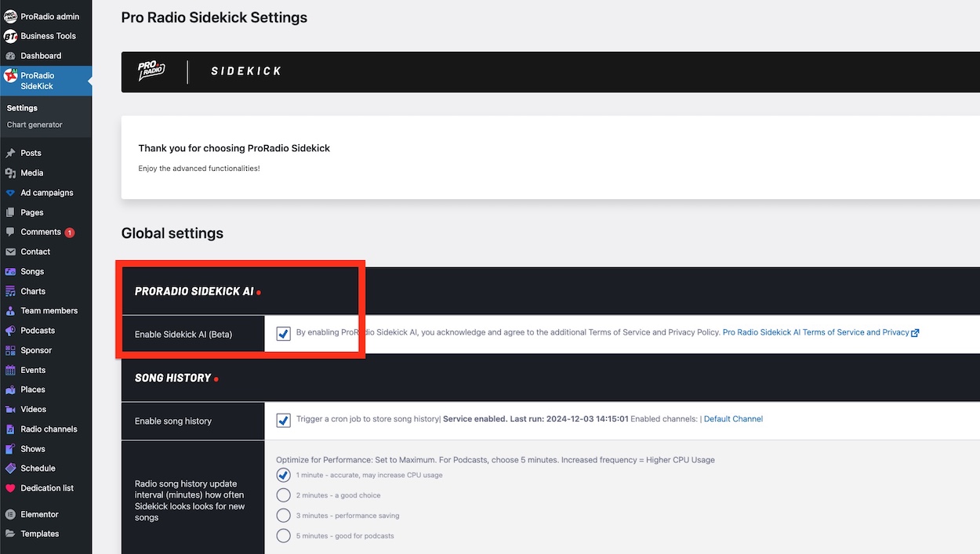Image resolution: width=980 pixels, height=554 pixels.
Task: Open the Settings submenu item
Action: (22, 108)
